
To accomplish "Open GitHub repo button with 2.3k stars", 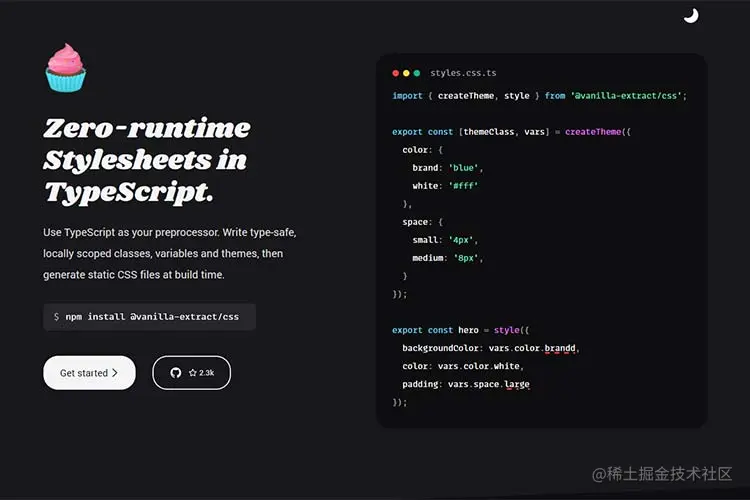I will 191,373.
